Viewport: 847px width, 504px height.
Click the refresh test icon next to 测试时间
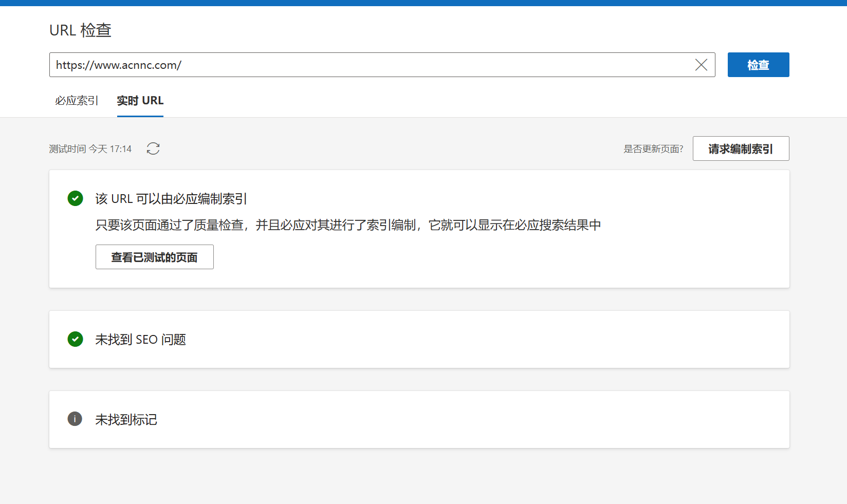(x=153, y=148)
